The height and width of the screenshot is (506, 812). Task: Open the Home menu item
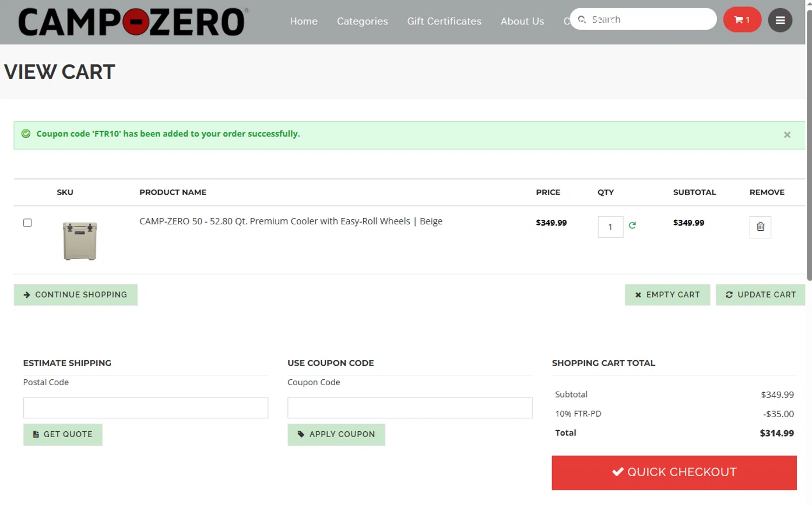click(304, 21)
